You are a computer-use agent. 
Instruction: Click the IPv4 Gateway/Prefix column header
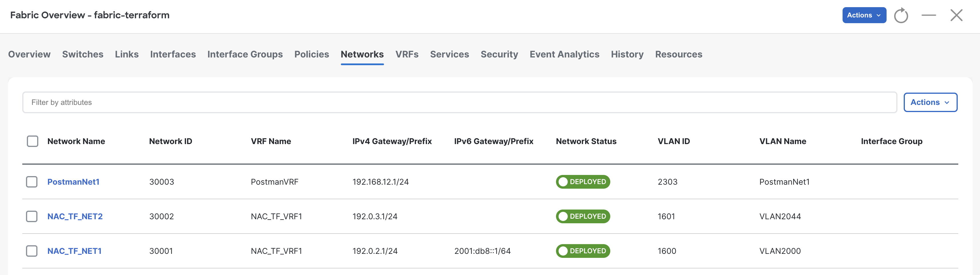[392, 141]
